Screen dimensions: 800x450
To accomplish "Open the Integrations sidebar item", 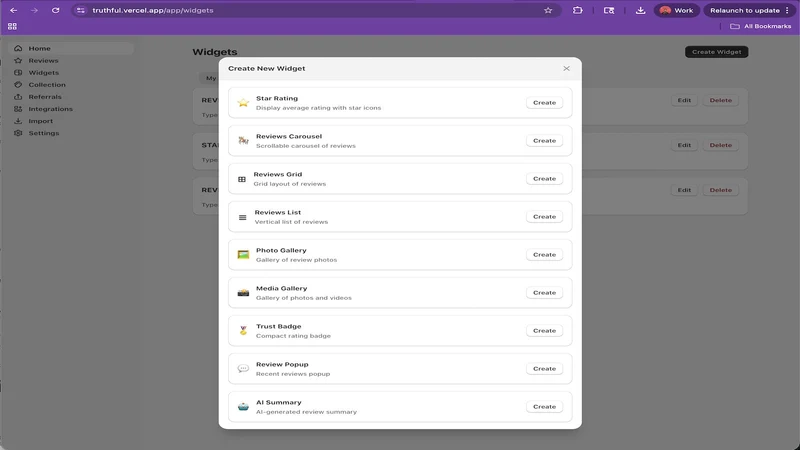I will 71,109.
